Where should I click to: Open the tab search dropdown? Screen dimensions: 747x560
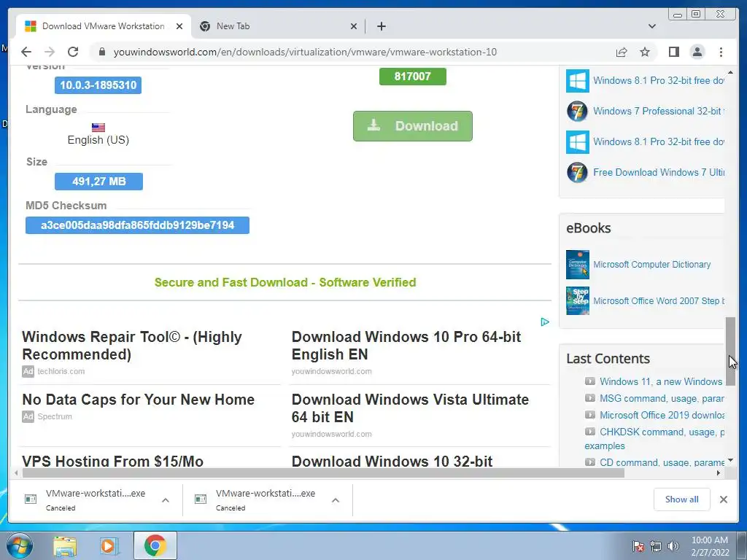tap(652, 26)
